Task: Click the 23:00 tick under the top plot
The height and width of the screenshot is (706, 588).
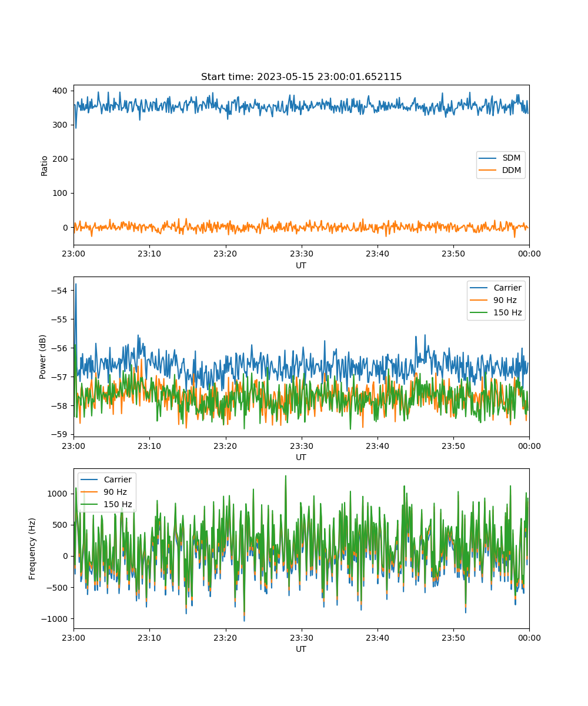Action: pyautogui.click(x=73, y=254)
